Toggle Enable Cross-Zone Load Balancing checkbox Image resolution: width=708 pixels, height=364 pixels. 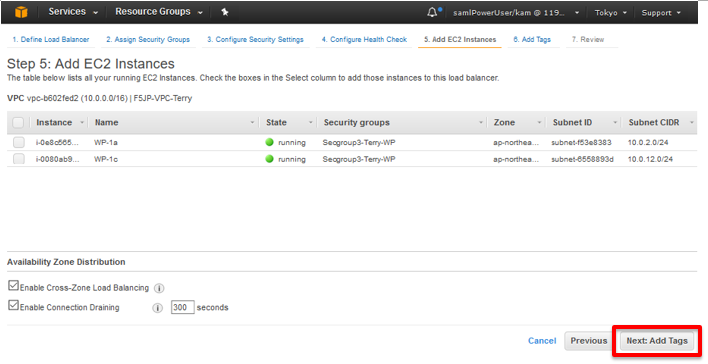[x=14, y=286]
